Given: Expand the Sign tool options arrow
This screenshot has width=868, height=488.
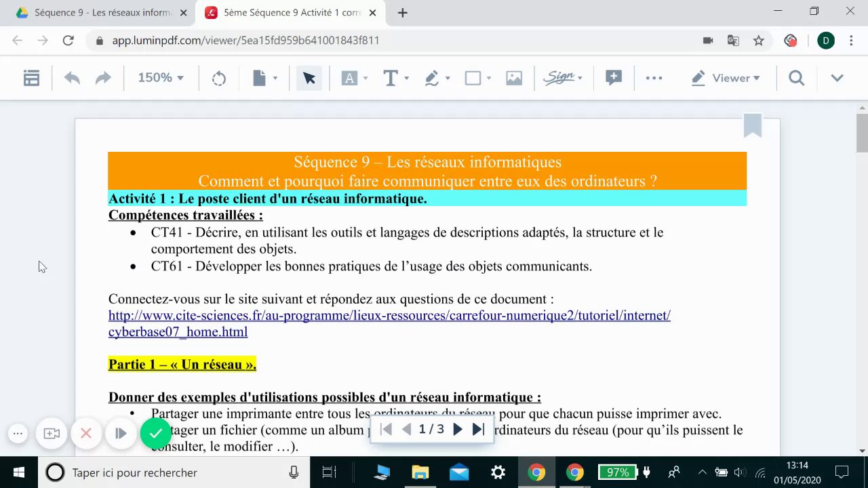Looking at the screenshot, I should [580, 79].
